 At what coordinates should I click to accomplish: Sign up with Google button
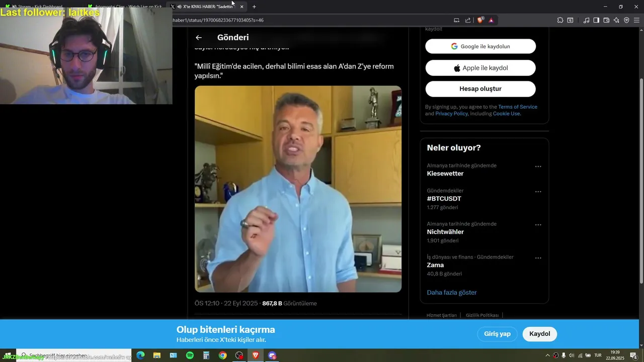[x=480, y=46]
